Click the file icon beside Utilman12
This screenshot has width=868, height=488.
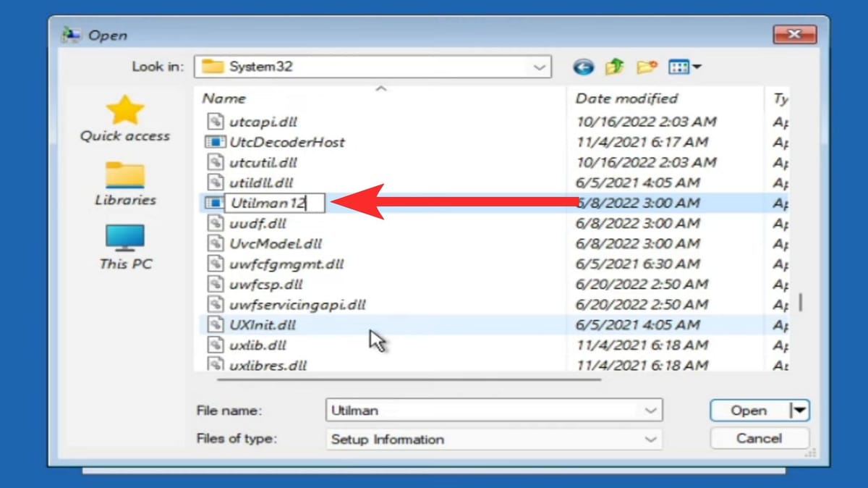click(x=214, y=203)
